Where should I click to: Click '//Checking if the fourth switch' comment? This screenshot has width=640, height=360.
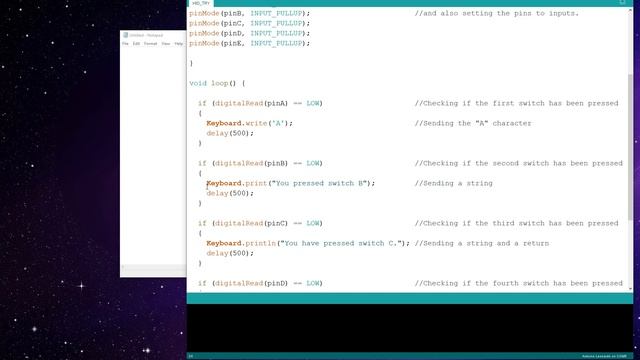[519, 283]
